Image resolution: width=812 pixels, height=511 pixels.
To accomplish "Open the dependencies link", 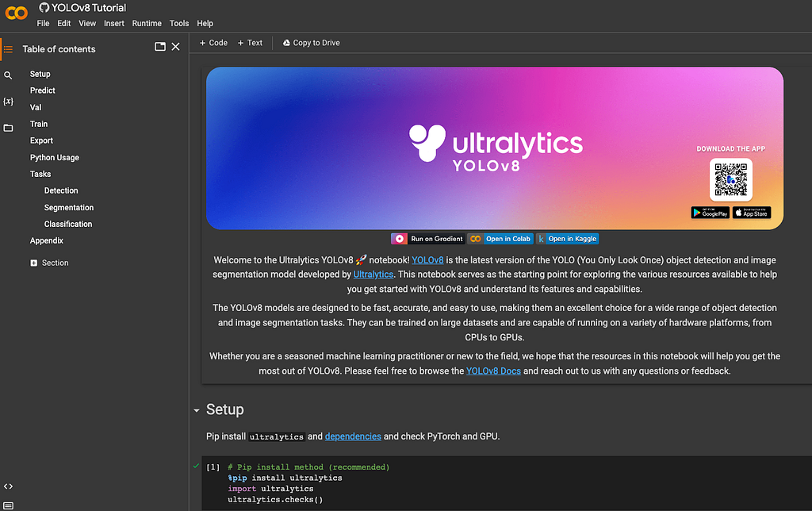I will (353, 436).
